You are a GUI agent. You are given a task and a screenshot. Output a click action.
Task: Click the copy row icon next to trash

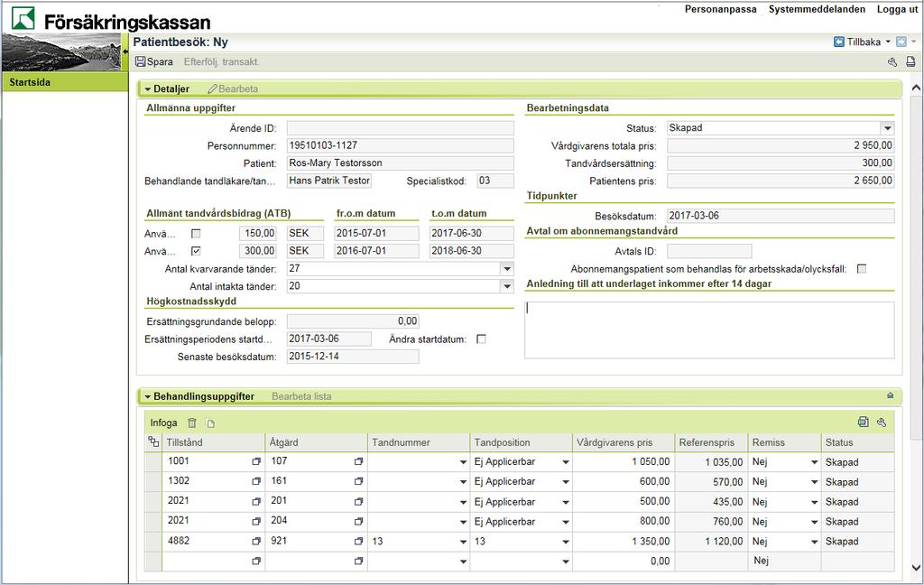(x=211, y=422)
